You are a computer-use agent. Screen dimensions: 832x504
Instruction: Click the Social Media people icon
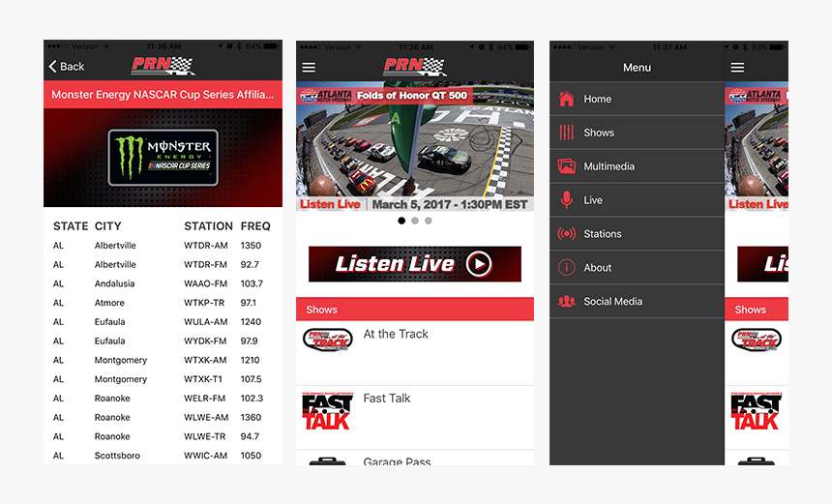(x=566, y=302)
